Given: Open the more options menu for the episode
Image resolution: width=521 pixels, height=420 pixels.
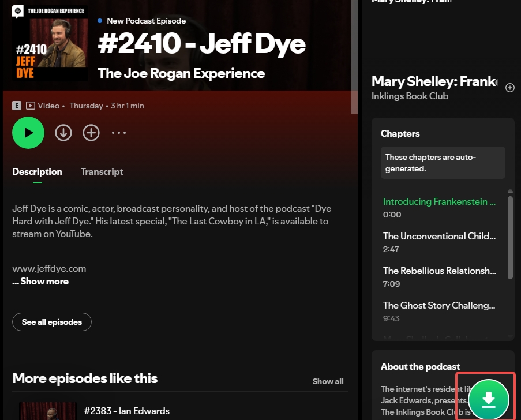Looking at the screenshot, I should coord(118,133).
